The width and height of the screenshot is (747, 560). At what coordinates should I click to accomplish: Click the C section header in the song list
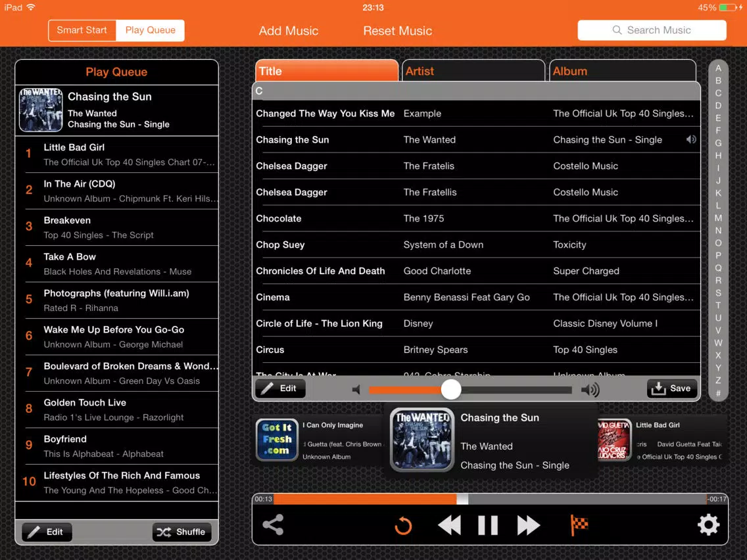(x=476, y=91)
